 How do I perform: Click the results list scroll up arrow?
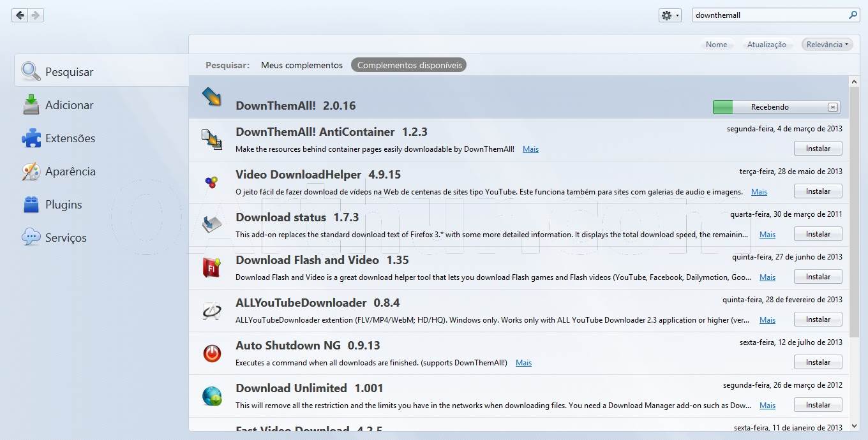coord(855,81)
